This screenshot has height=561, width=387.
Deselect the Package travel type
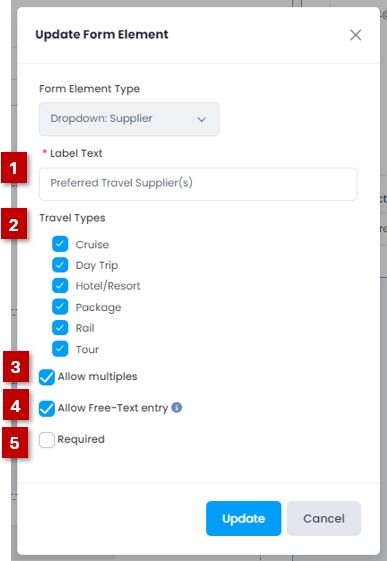[x=60, y=307]
